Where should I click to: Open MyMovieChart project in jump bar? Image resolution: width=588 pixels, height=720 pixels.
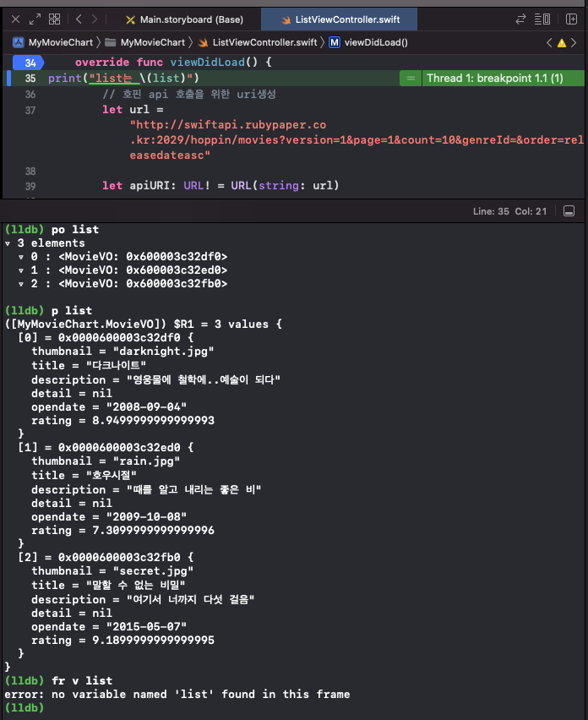[52, 43]
